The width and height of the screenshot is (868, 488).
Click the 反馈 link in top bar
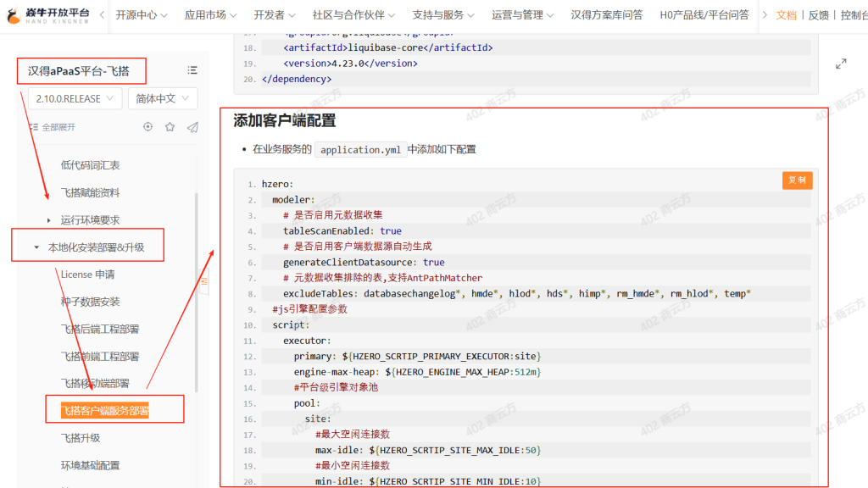point(818,15)
